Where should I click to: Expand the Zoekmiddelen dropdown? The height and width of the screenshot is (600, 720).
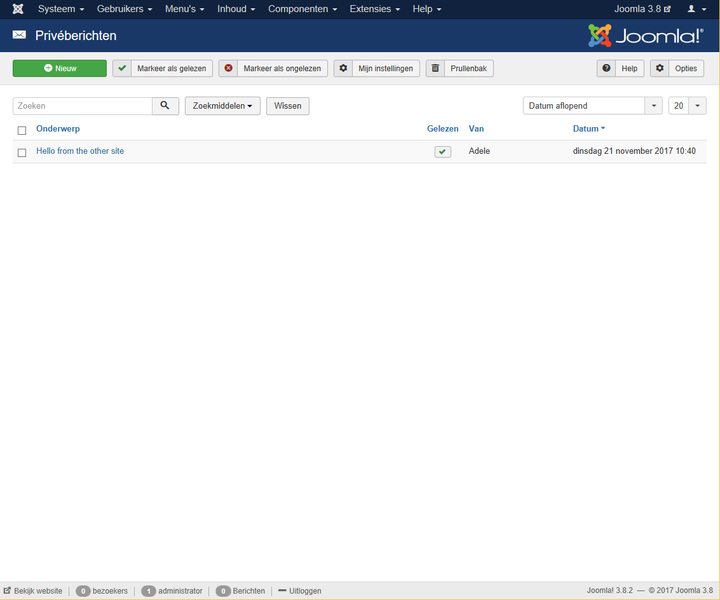coord(223,106)
